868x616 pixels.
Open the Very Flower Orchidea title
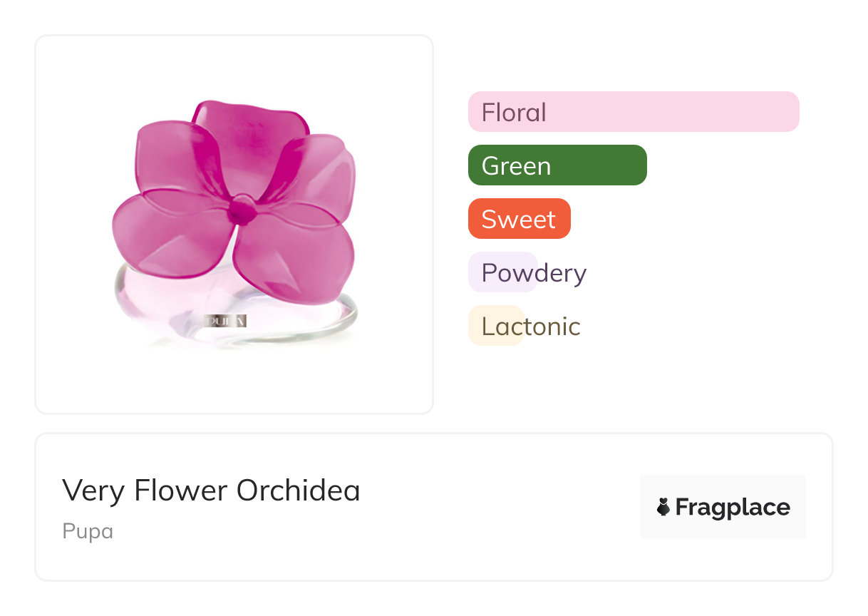(211, 491)
